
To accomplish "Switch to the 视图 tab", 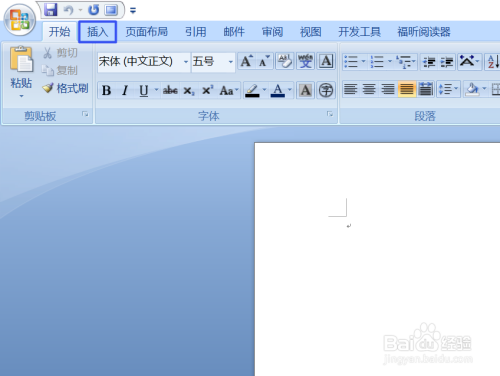I will (310, 32).
